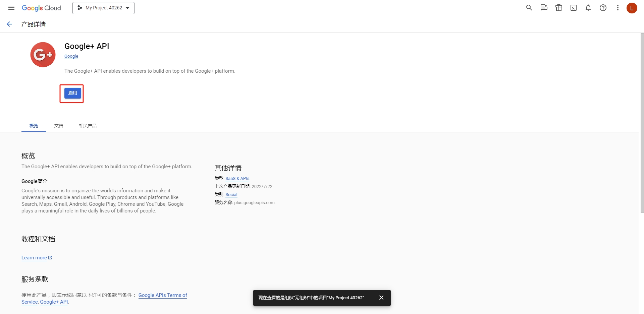Enable the API with the 启用 button

click(73, 93)
